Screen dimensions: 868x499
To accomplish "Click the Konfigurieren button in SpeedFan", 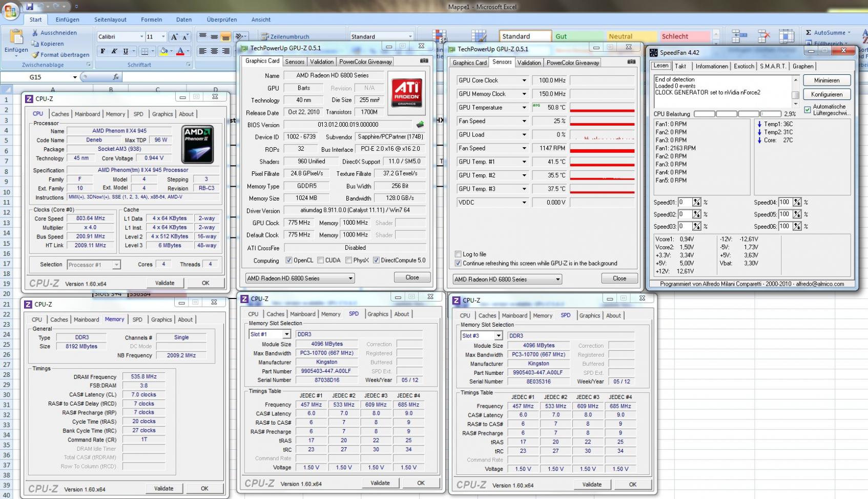I will click(x=826, y=94).
